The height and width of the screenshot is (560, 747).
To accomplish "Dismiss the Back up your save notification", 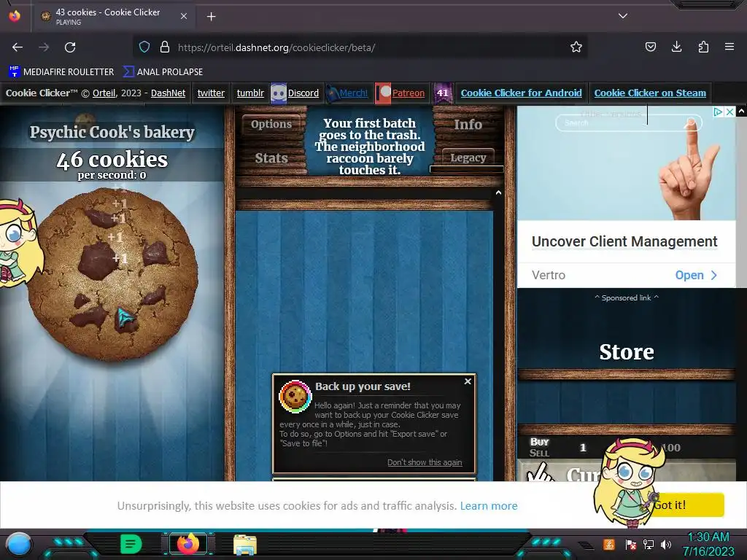I will [468, 381].
